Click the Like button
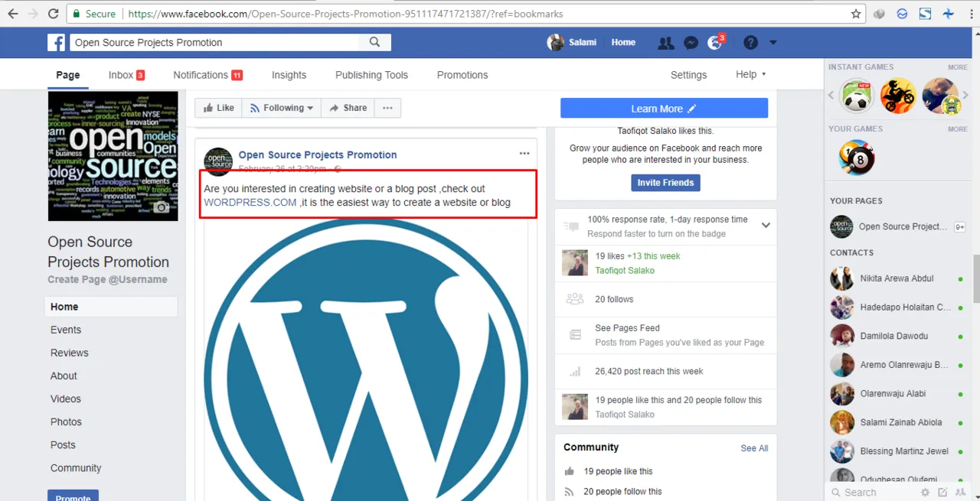The height and width of the screenshot is (501, 980). tap(218, 108)
